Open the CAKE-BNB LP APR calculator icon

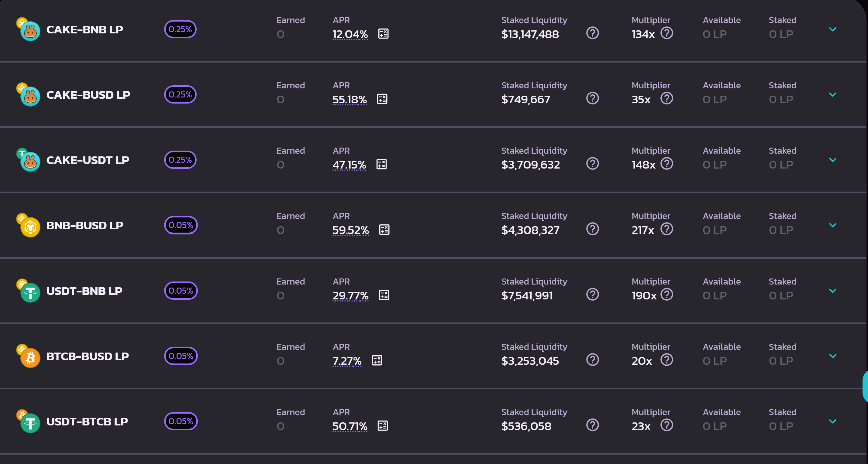pyautogui.click(x=384, y=34)
